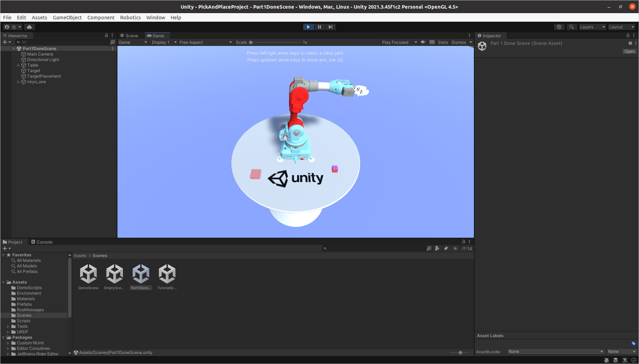Adjust the Project icon size slider
Image resolution: width=639 pixels, height=364 pixels.
tap(459, 353)
